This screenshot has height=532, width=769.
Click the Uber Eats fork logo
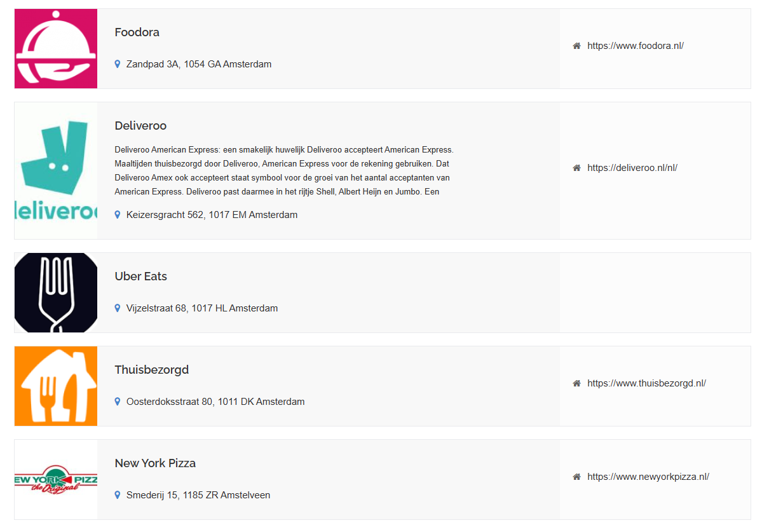pyautogui.click(x=56, y=292)
